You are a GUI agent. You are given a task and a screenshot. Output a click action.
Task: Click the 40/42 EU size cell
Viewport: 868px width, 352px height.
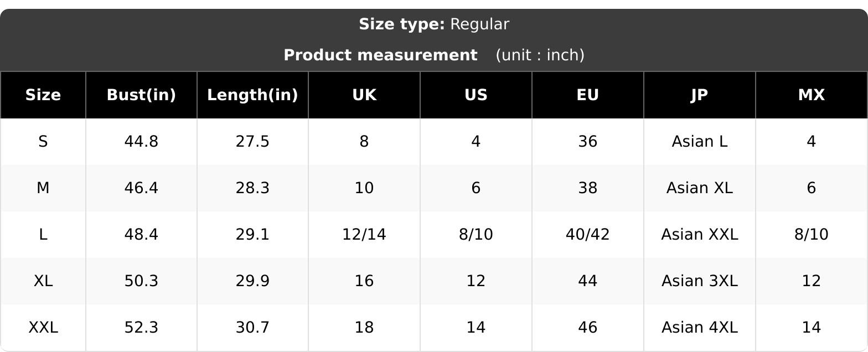click(588, 235)
